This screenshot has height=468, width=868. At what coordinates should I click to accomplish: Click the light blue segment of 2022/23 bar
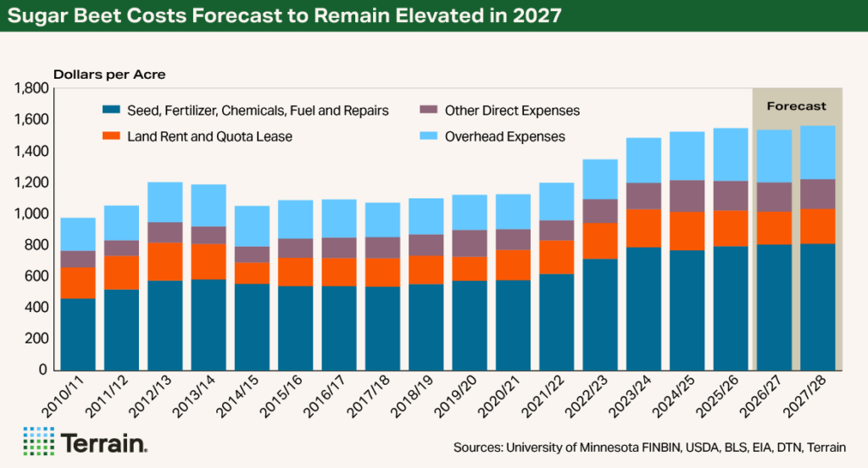600,180
